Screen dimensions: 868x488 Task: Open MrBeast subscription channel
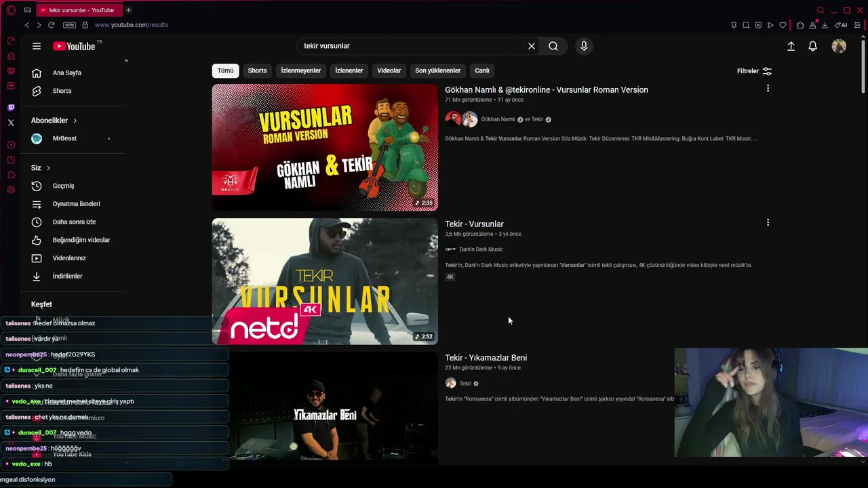[73, 138]
